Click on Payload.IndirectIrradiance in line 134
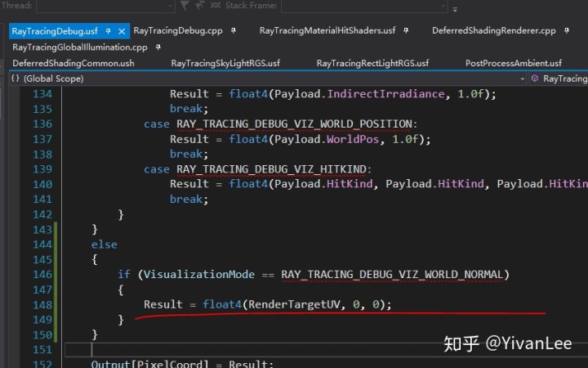This screenshot has height=368, width=588. pos(359,94)
